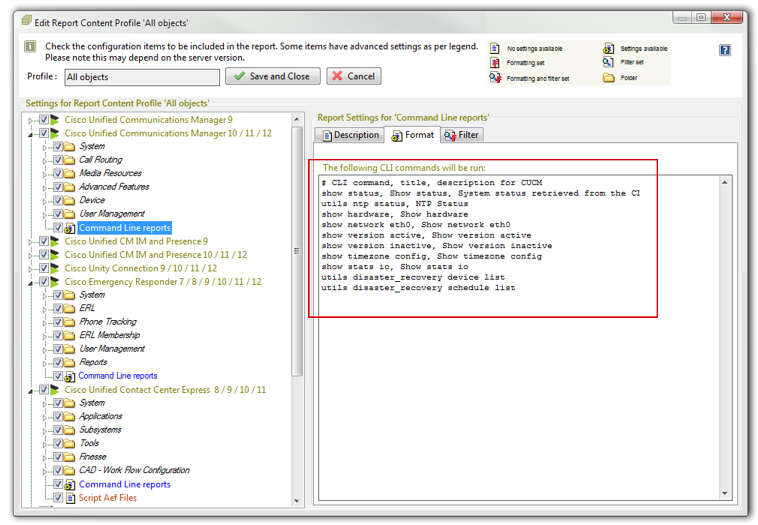Click the Cisco Unified Communications Manager 9 flag icon
Screen dimensions: 758x525
click(55, 119)
